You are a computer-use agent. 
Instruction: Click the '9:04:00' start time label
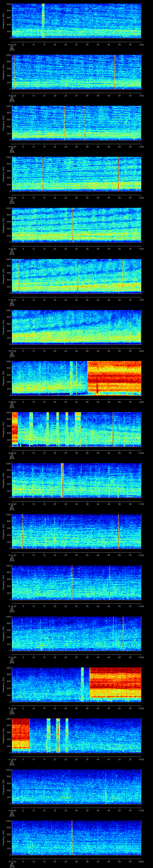12,197
